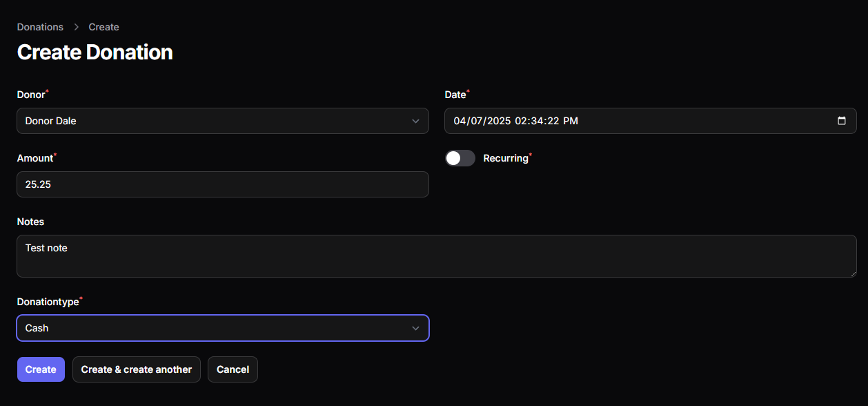The width and height of the screenshot is (868, 406).
Task: Click into the Notes text area
Action: [x=436, y=256]
